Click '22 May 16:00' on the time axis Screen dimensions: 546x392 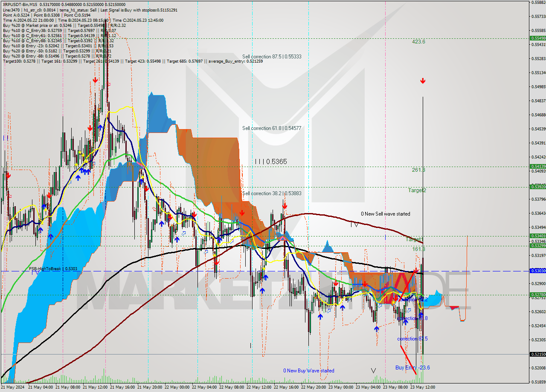click(287, 387)
